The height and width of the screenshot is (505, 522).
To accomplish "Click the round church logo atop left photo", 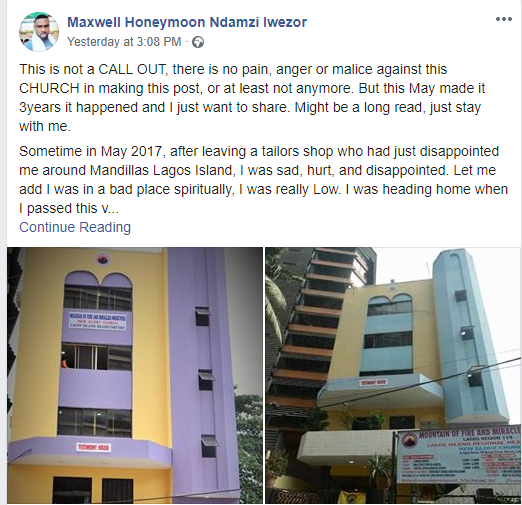I will coord(103,258).
